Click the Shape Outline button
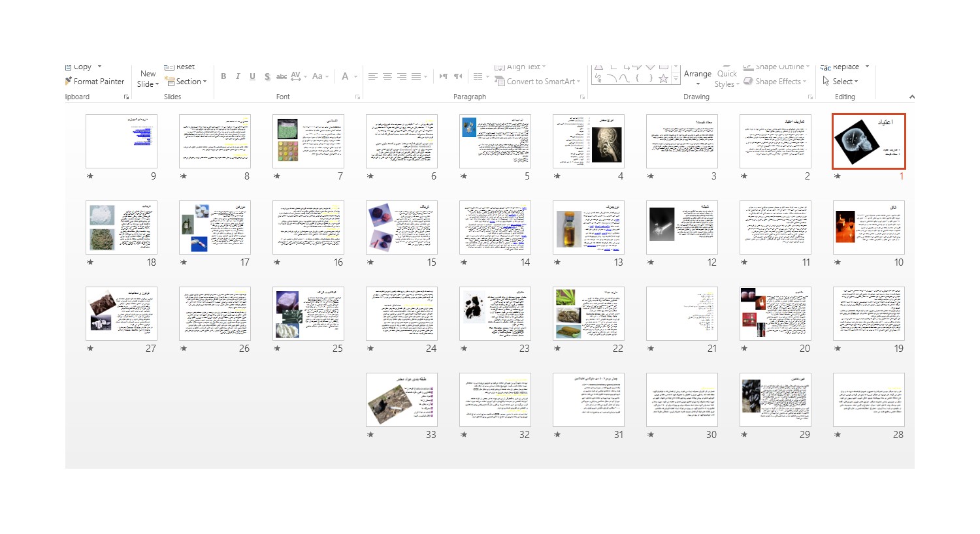The width and height of the screenshot is (980, 534). [x=776, y=67]
